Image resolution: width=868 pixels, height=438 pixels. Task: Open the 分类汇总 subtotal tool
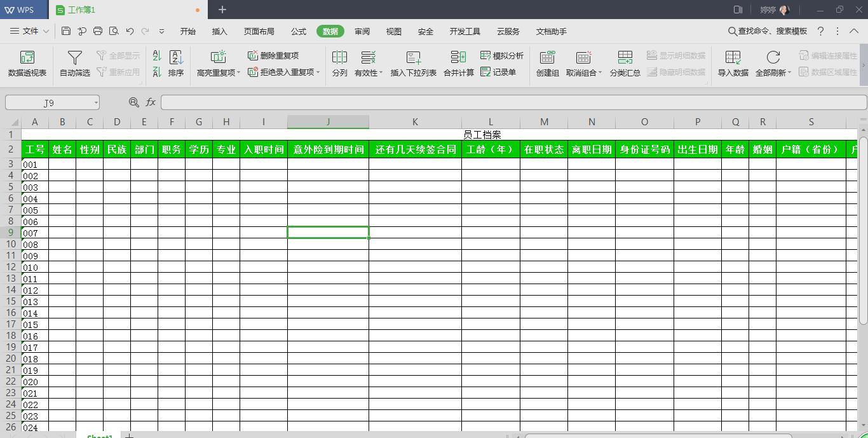tap(625, 62)
